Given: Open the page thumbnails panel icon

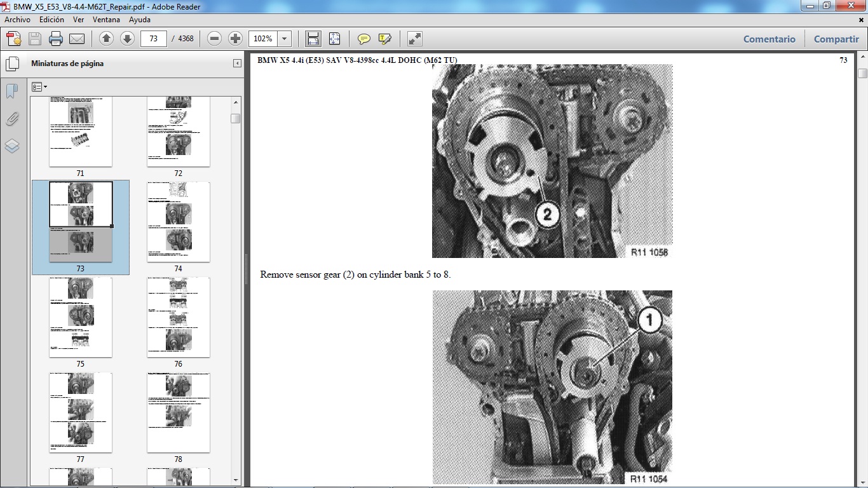Looking at the screenshot, I should (11, 64).
